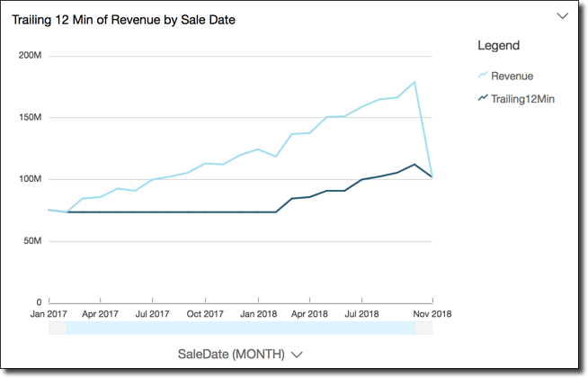
Task: Click the Revenue line peak near 180M
Action: pyautogui.click(x=414, y=82)
